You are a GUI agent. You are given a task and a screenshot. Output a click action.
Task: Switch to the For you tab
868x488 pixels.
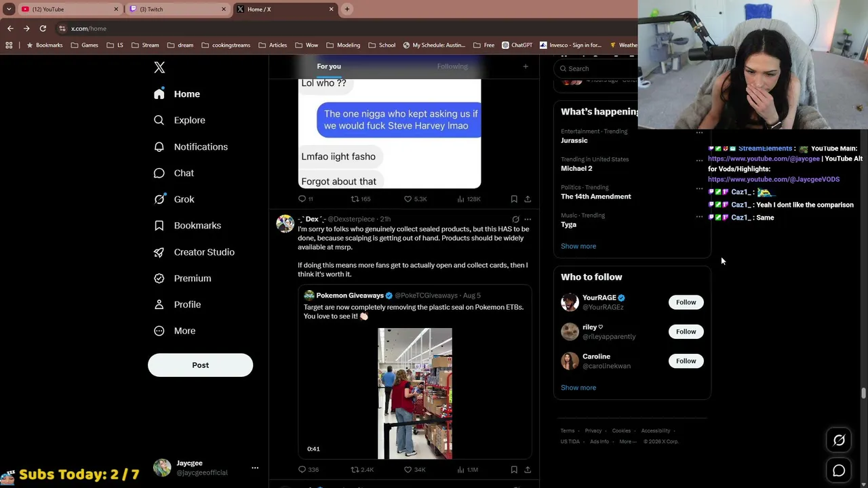pyautogui.click(x=329, y=66)
